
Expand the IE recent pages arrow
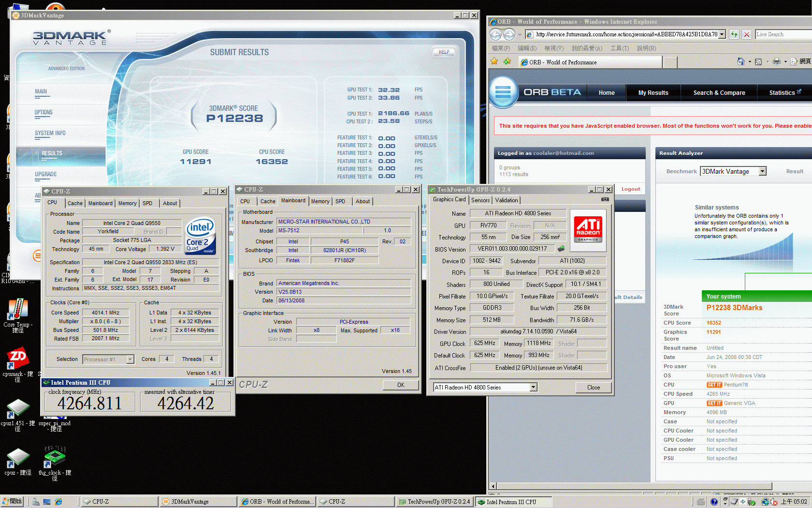coord(520,34)
